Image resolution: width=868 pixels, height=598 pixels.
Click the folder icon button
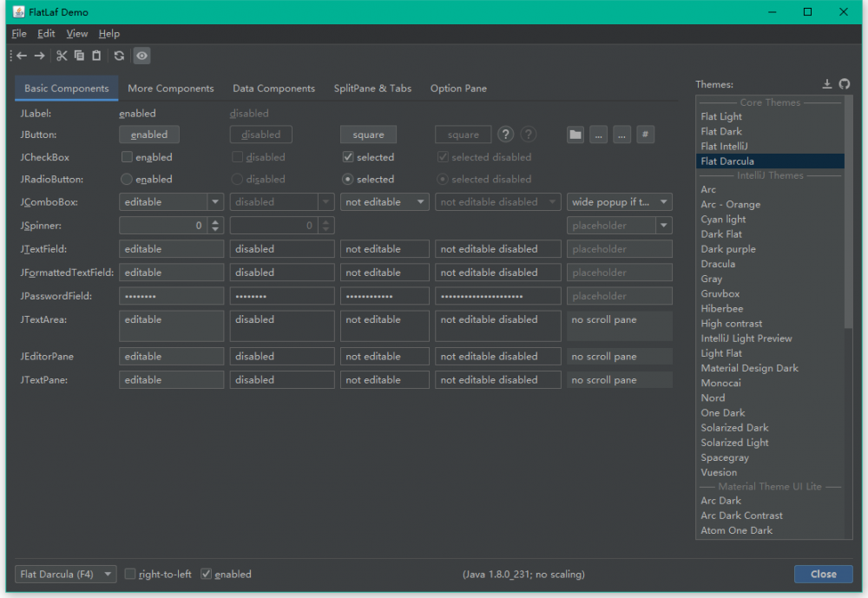pyautogui.click(x=575, y=135)
